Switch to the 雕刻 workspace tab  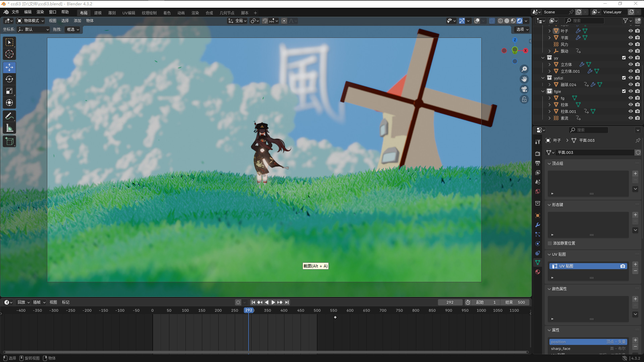[112, 13]
